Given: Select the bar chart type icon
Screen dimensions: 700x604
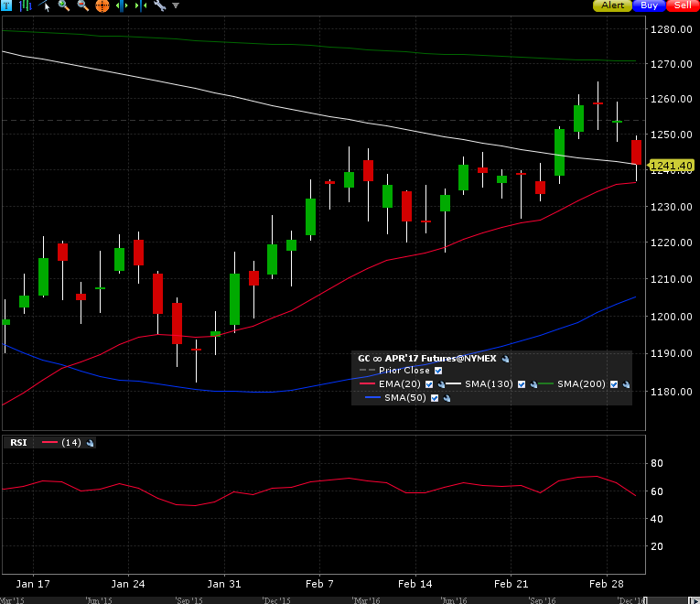Looking at the screenshot, I should coord(25,5).
